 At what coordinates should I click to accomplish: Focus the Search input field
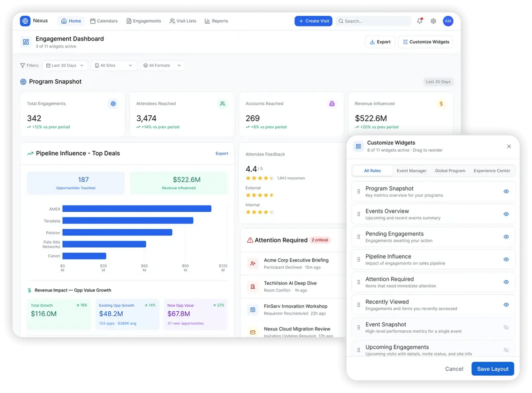point(373,21)
